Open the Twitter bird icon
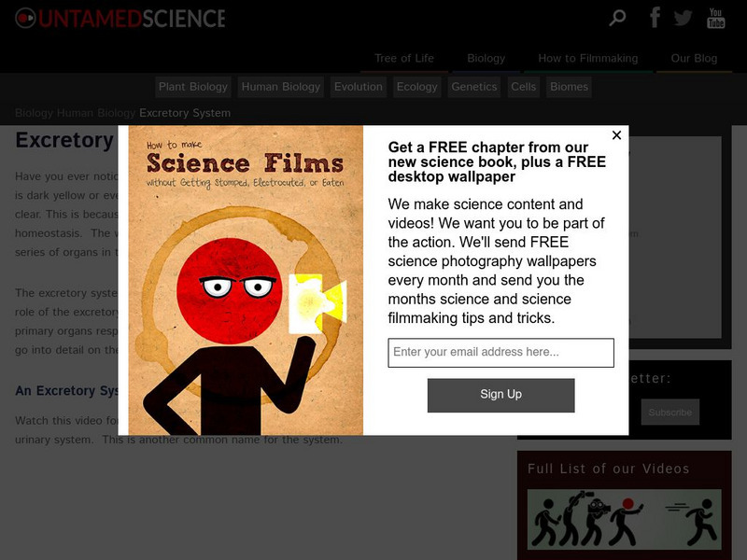This screenshot has height=560, width=747. click(x=684, y=18)
